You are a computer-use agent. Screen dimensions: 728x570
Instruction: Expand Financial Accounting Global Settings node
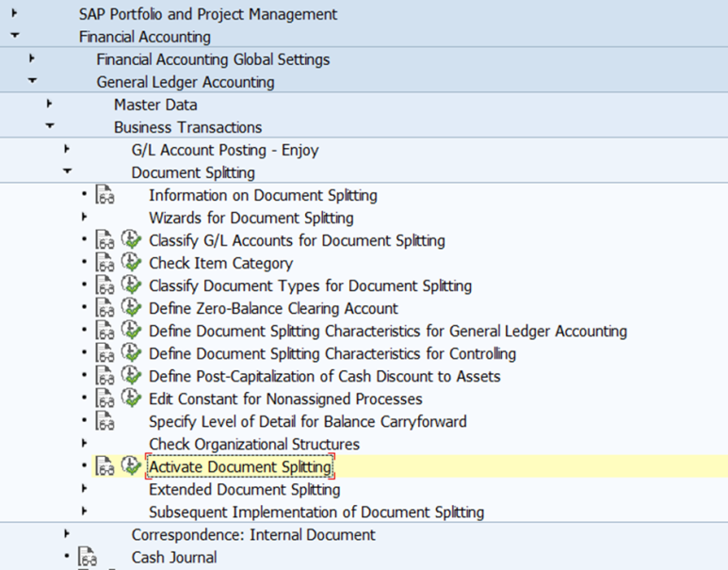click(32, 58)
